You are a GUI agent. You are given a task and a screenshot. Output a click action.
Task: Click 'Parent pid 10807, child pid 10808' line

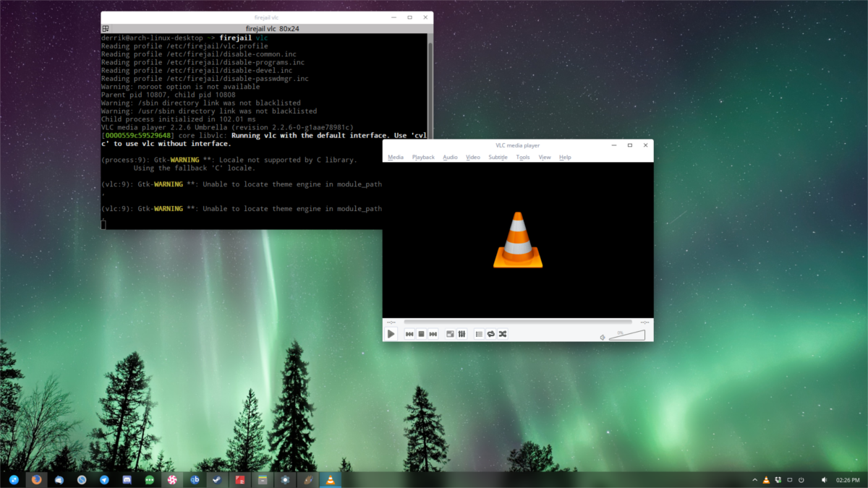coord(168,95)
